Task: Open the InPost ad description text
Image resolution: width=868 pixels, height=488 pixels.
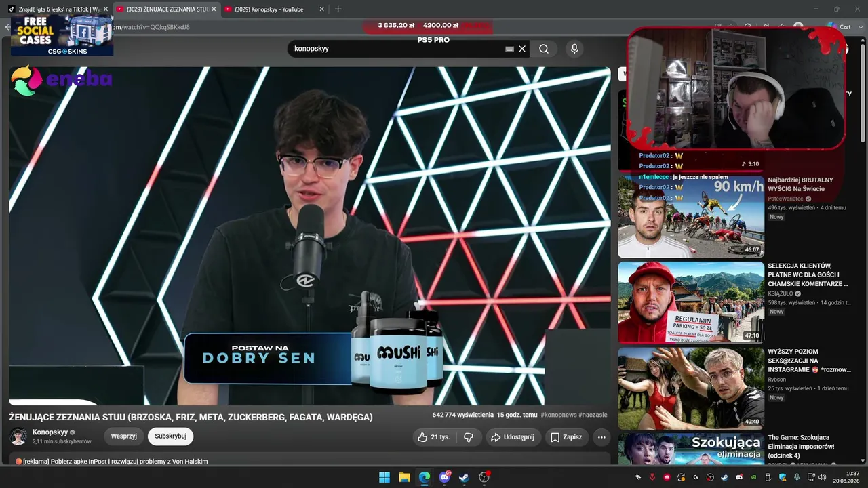Action: 112,461
